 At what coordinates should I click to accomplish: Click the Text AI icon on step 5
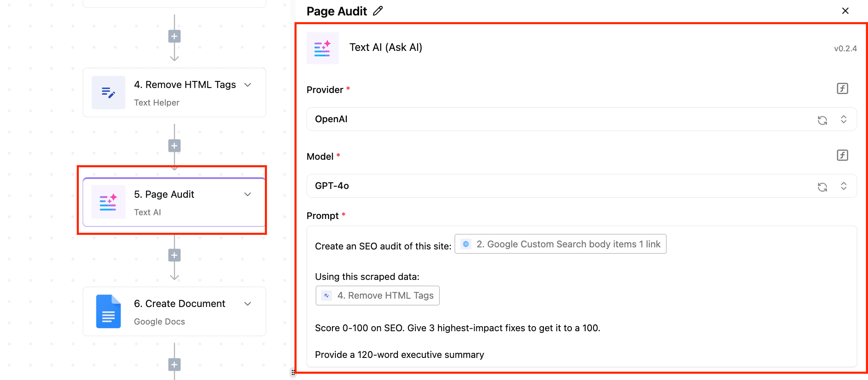(108, 202)
